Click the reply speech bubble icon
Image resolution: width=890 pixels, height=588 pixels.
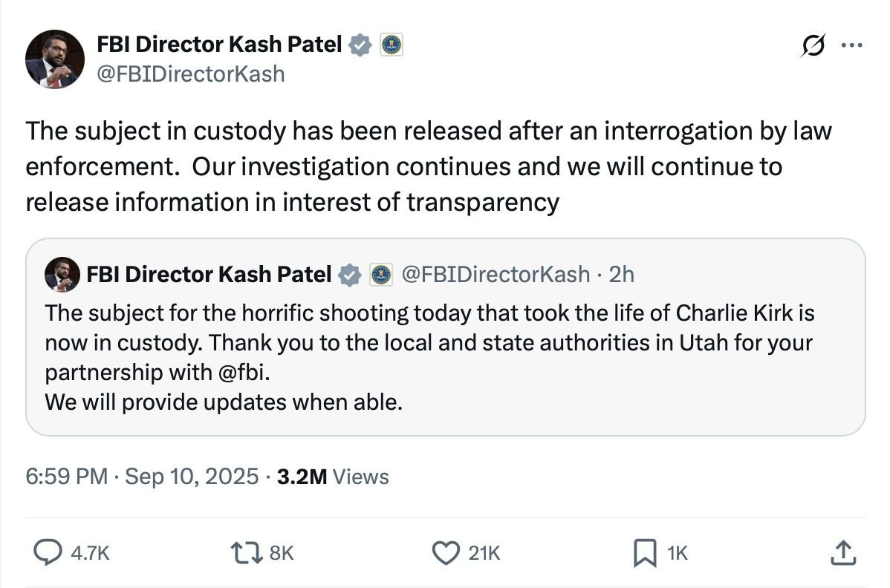[x=48, y=552]
